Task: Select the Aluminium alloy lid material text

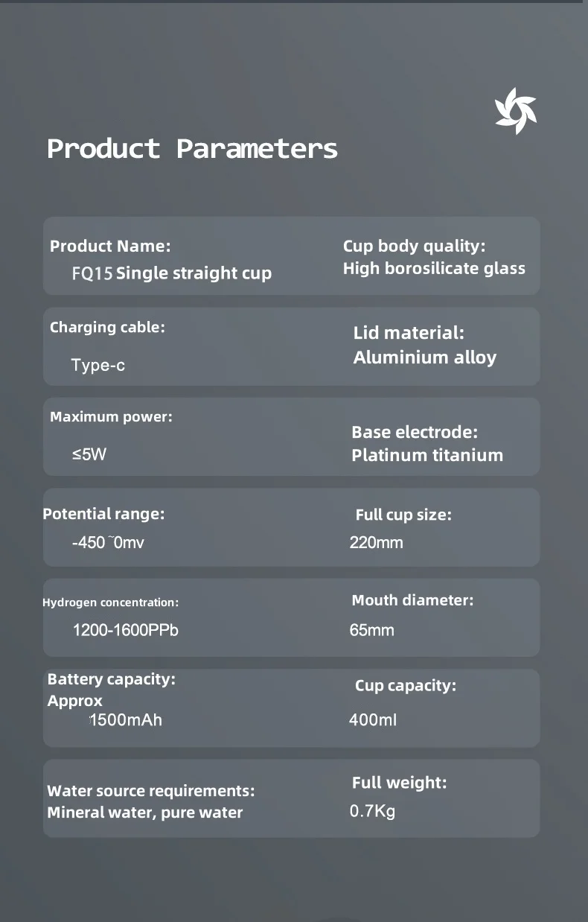Action: click(424, 357)
